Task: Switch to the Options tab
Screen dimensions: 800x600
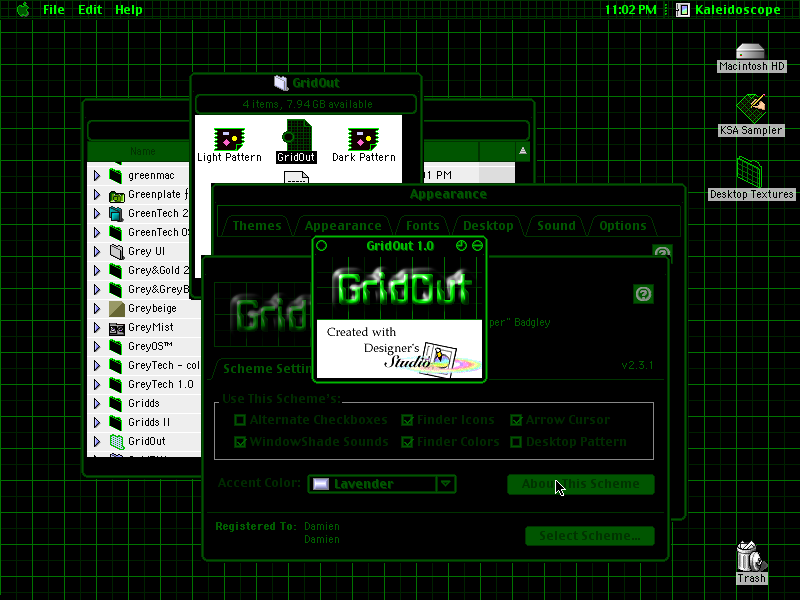Action: point(622,226)
